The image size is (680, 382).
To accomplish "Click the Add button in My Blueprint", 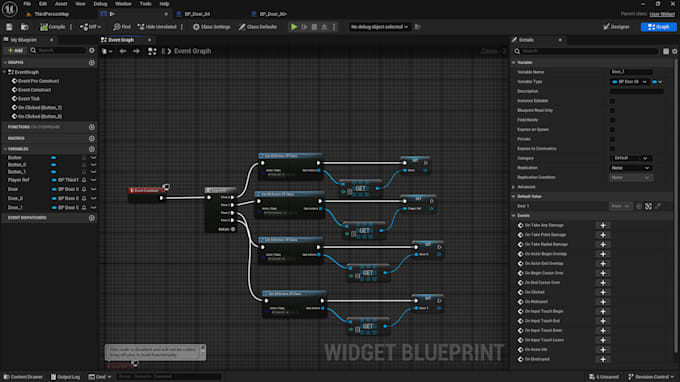I will coord(15,51).
